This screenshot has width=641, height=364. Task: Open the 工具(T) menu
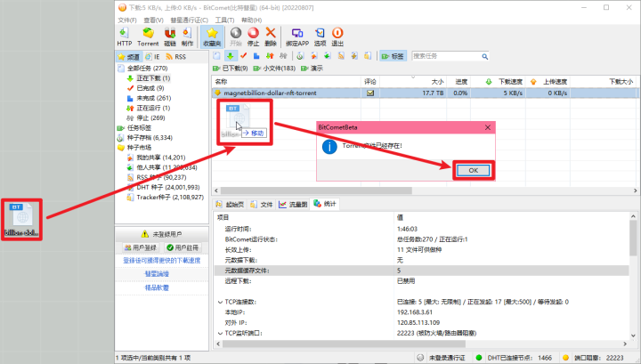(225, 20)
